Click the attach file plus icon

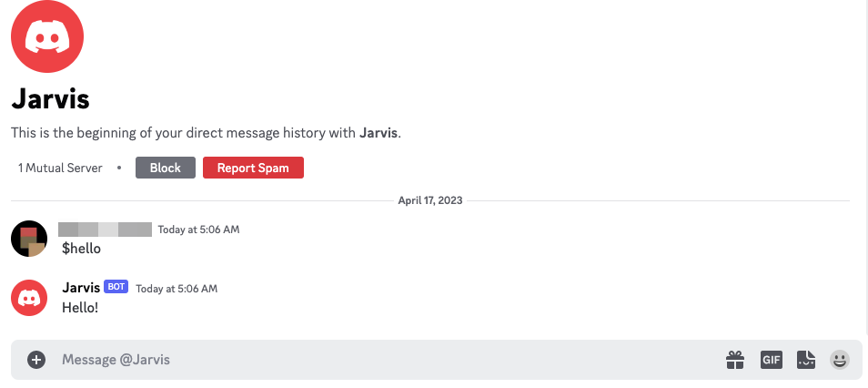[x=36, y=360]
